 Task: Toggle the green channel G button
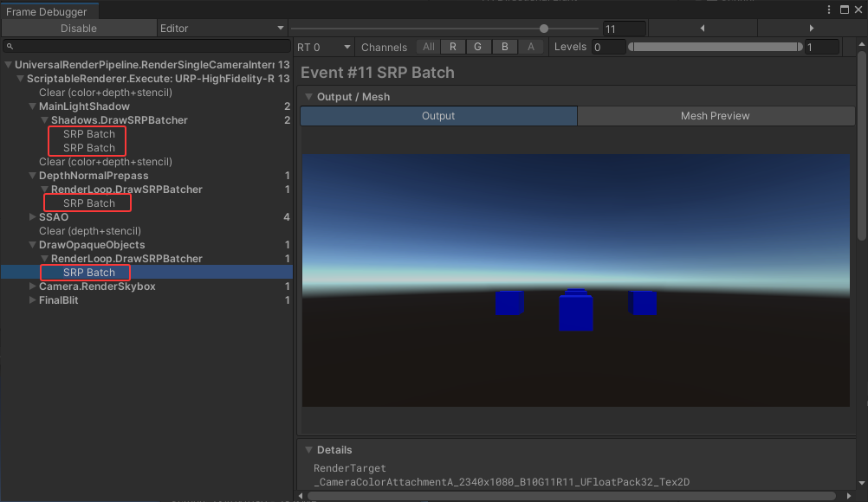pyautogui.click(x=477, y=47)
